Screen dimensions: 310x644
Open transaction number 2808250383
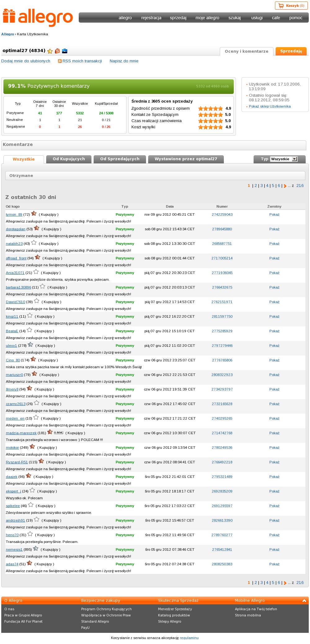coord(222,564)
